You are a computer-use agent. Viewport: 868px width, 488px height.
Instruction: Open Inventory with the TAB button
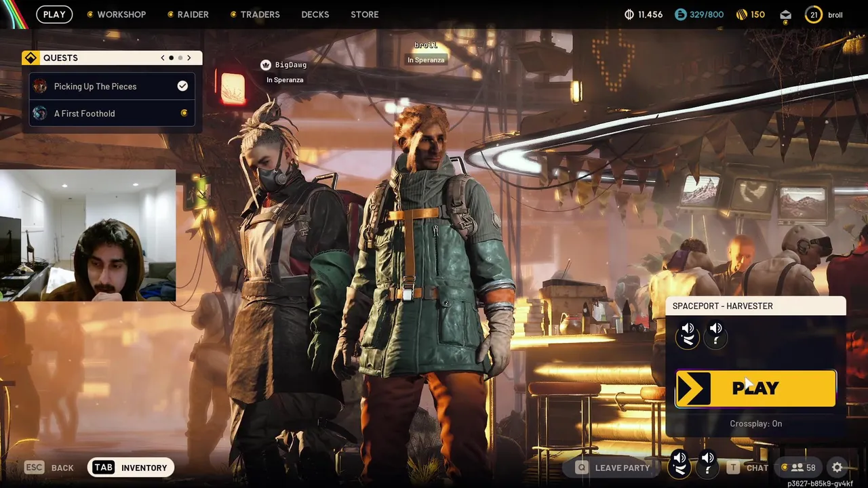point(131,468)
